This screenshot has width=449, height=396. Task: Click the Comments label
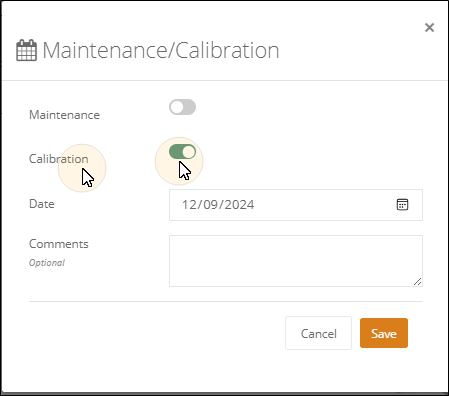click(59, 244)
